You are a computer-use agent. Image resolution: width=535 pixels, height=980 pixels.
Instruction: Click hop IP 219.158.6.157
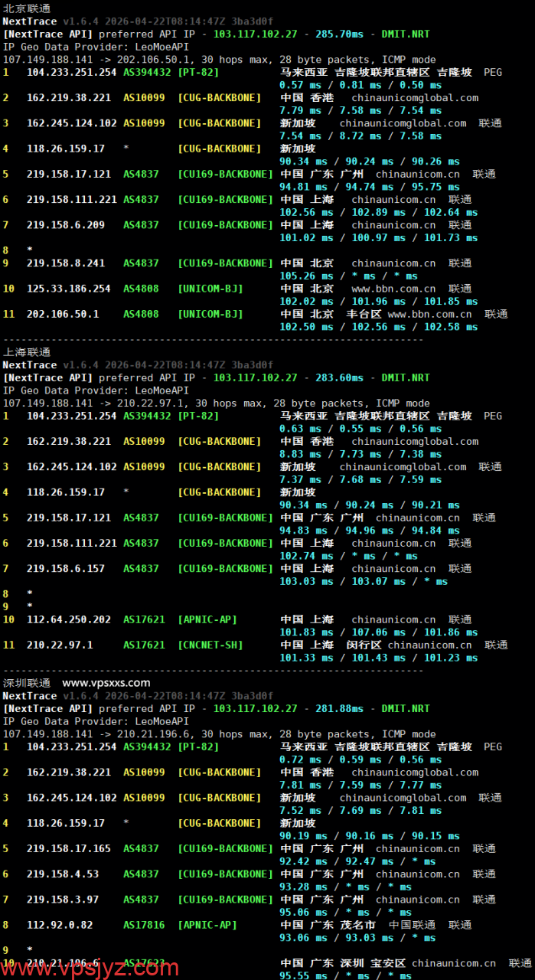point(66,569)
